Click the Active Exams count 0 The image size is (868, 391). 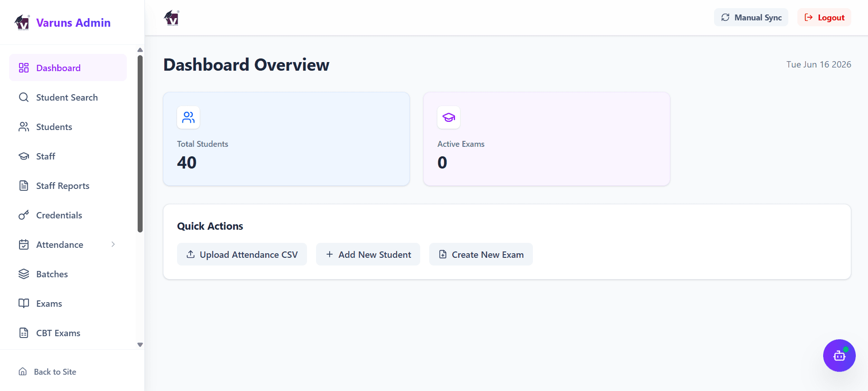(442, 163)
